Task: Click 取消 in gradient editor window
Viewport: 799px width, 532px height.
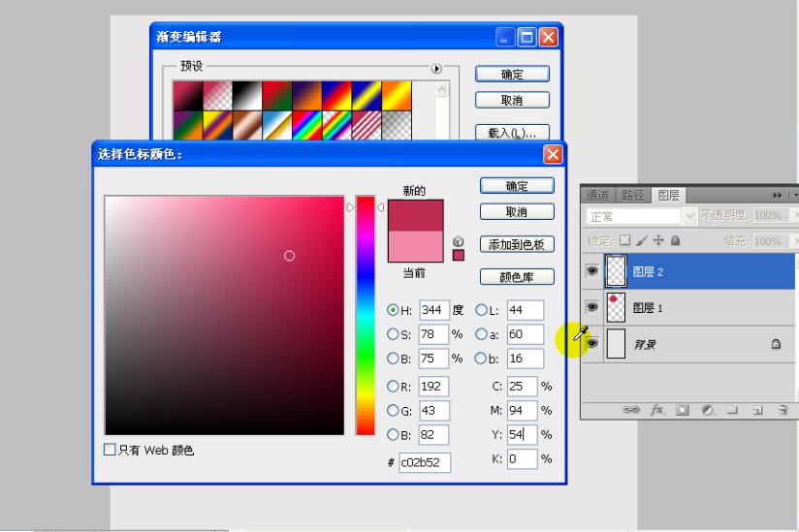Action: click(x=512, y=100)
